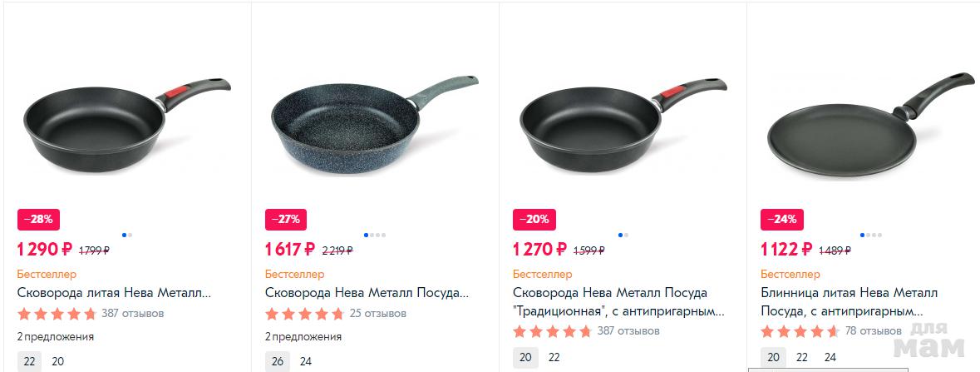Open the 78 отзывов reviews link
Screen dimensions: 980x372
click(x=874, y=331)
